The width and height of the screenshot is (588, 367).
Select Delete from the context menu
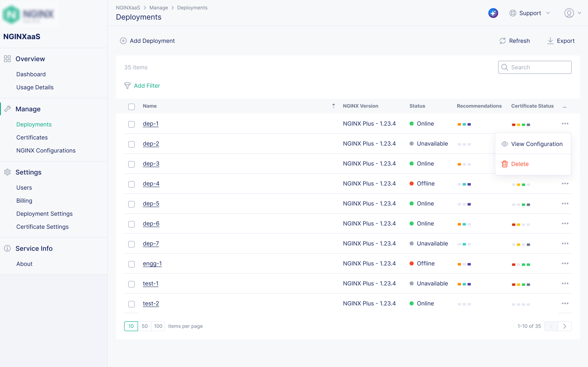click(520, 164)
